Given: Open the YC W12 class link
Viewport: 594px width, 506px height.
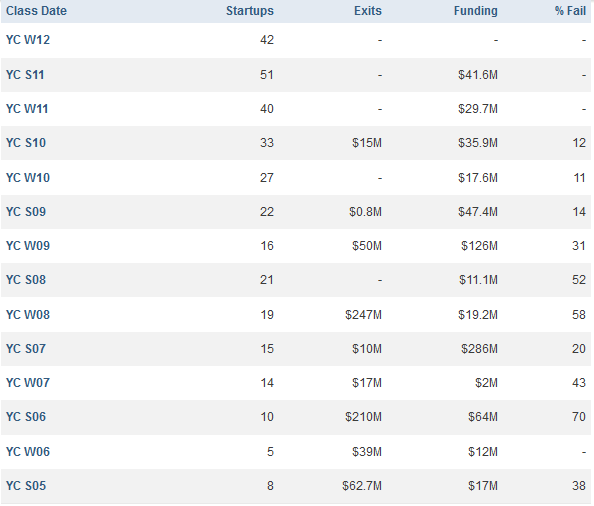Looking at the screenshot, I should [28, 40].
